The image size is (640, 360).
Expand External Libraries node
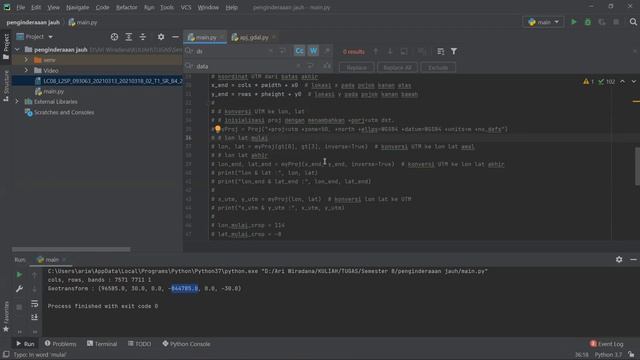[17, 101]
